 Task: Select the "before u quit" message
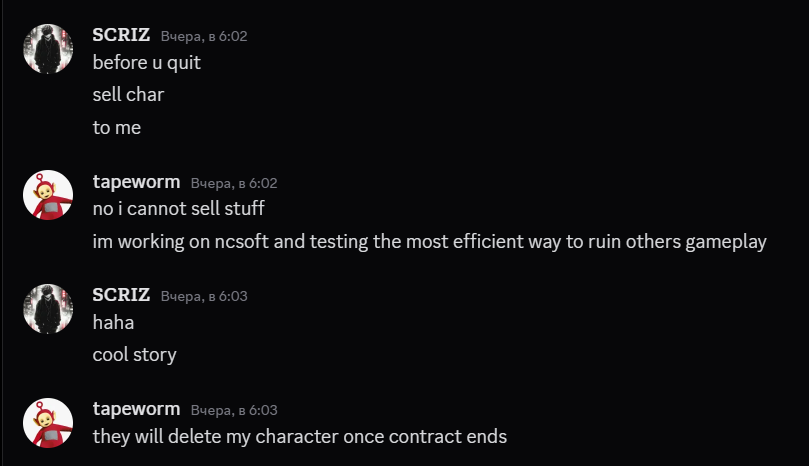click(x=146, y=62)
